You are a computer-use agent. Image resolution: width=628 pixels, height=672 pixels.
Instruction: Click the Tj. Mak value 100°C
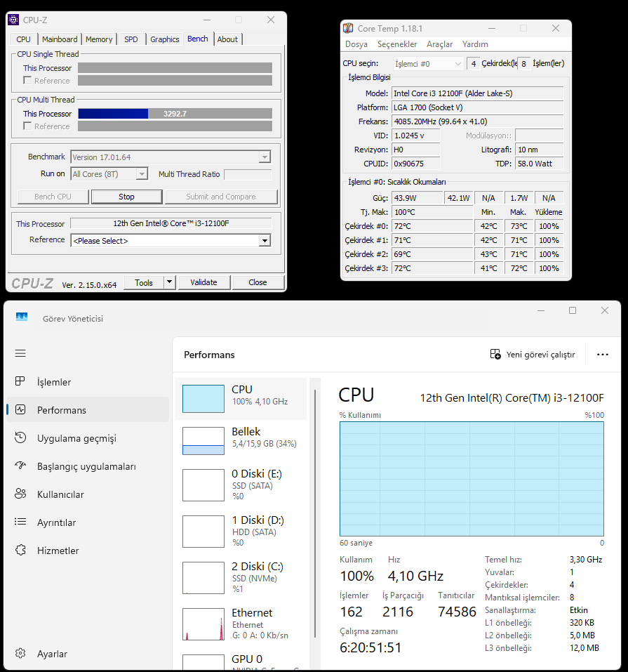(432, 212)
